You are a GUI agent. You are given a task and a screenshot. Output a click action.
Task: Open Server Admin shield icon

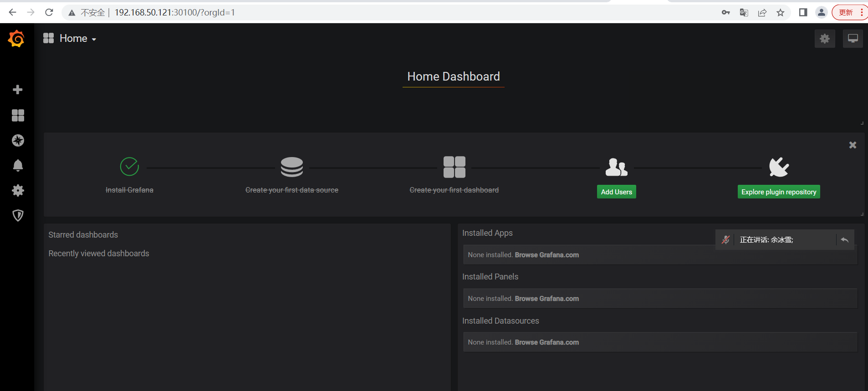18,215
